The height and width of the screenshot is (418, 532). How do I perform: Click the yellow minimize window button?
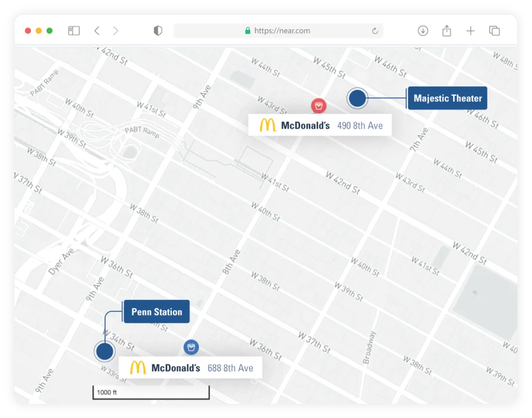[38, 31]
